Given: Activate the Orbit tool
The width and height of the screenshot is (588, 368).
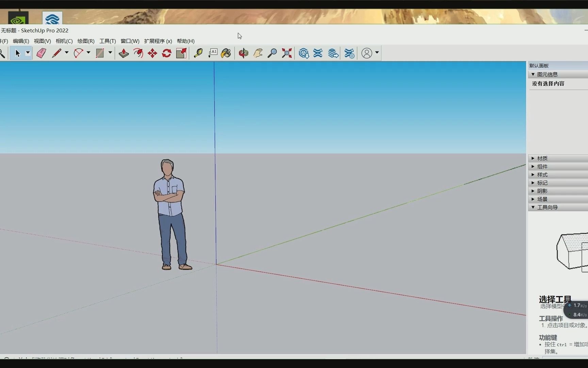Looking at the screenshot, I should [243, 53].
